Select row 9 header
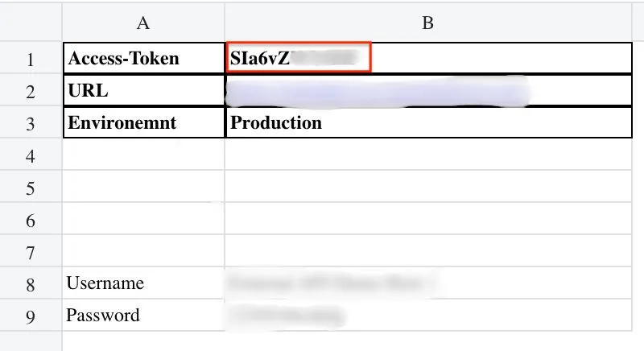The height and width of the screenshot is (351, 644). (x=31, y=316)
